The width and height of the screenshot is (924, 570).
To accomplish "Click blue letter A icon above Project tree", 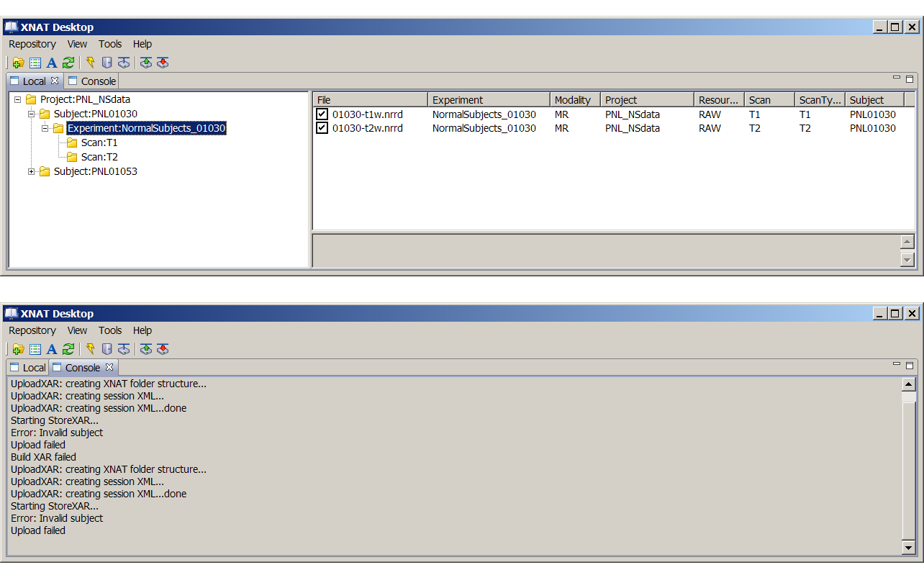I will (x=52, y=63).
